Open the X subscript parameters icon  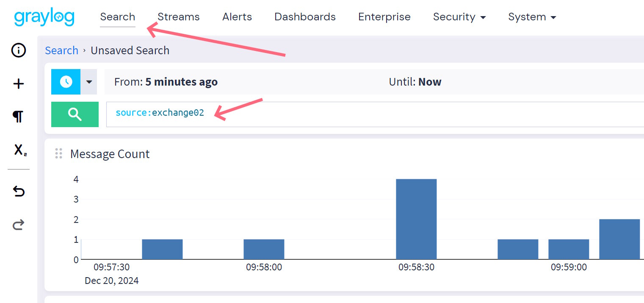(x=20, y=150)
